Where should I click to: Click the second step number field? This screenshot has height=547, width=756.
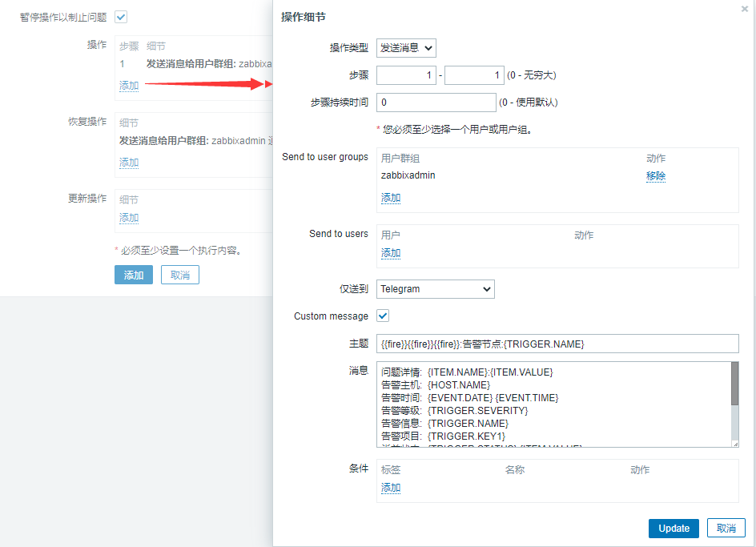tap(474, 75)
